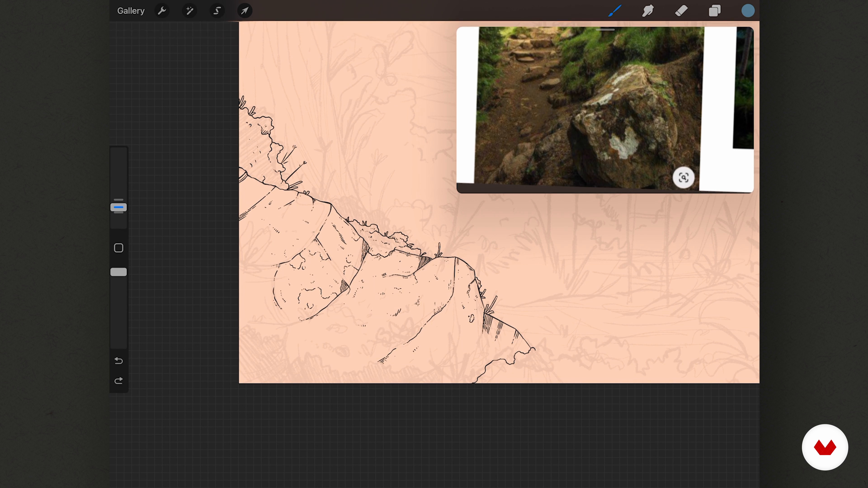Select the Eraser tool
The width and height of the screenshot is (868, 488).
[x=681, y=11]
